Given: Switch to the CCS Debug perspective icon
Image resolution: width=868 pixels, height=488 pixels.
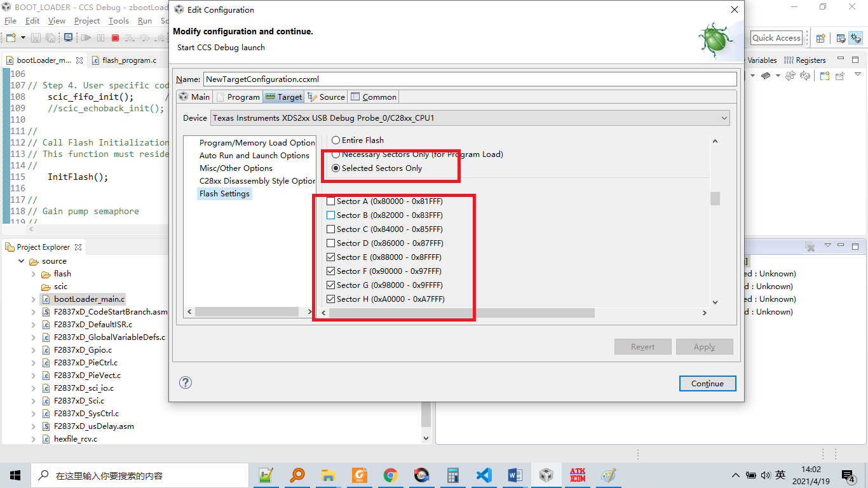Looking at the screenshot, I should [x=855, y=39].
